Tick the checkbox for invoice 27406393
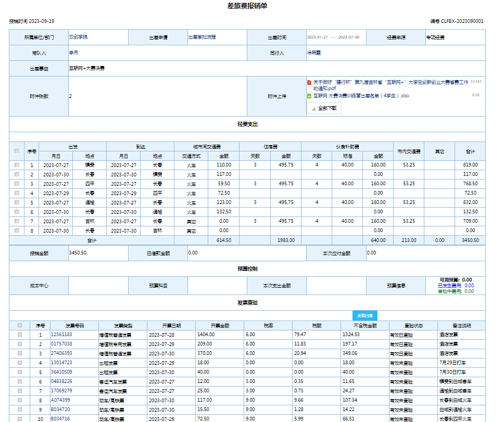 [20, 353]
